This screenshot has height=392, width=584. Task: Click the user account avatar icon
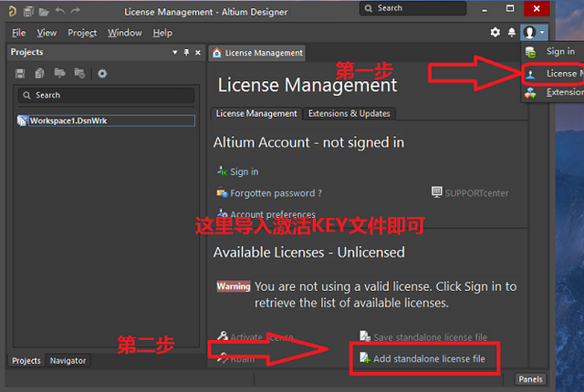point(529,32)
